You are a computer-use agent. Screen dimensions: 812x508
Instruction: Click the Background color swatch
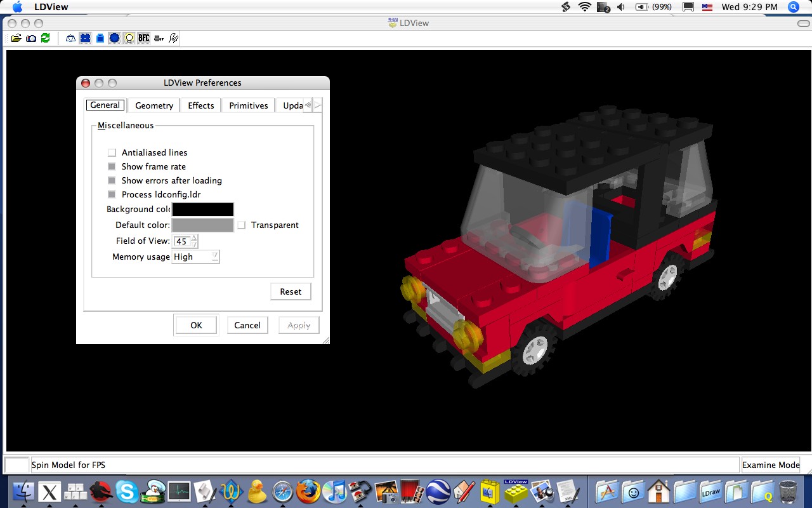pyautogui.click(x=202, y=209)
